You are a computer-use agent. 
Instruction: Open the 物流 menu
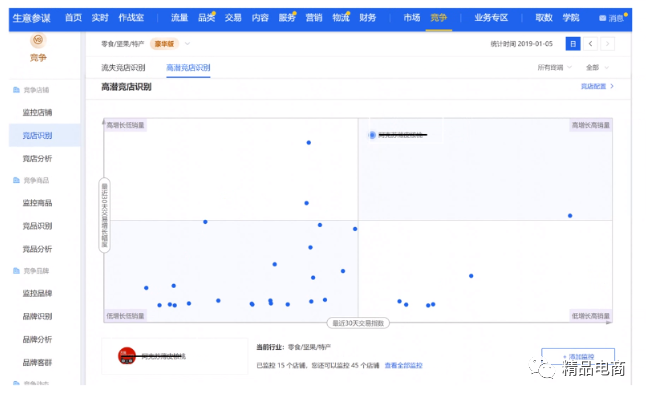[341, 18]
